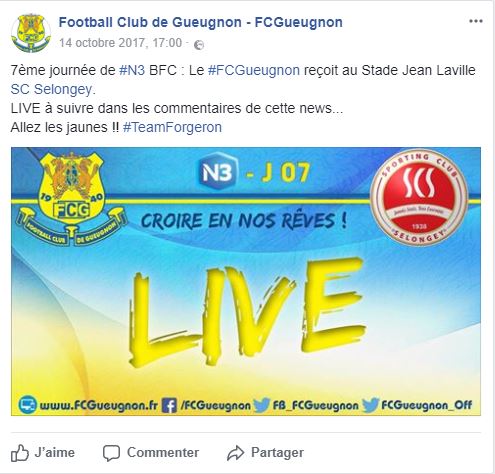The image size is (495, 474).
Task: Open the LIVE match banner image
Action: (x=246, y=281)
